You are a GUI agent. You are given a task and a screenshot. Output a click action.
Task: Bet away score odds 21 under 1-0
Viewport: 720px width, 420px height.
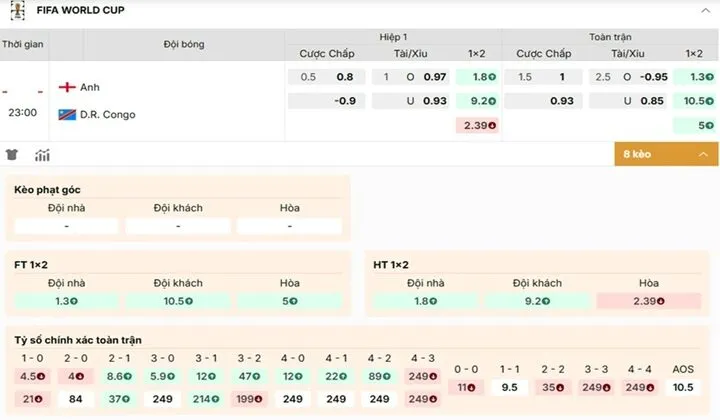[33, 399]
